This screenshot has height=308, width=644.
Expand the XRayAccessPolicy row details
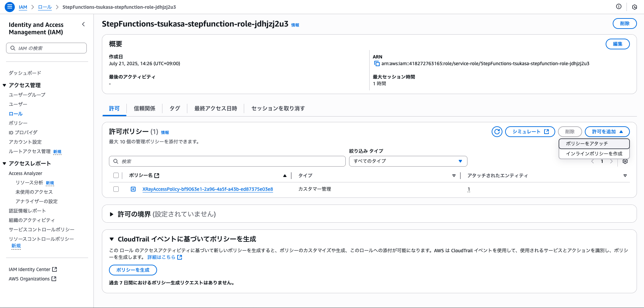point(133,189)
